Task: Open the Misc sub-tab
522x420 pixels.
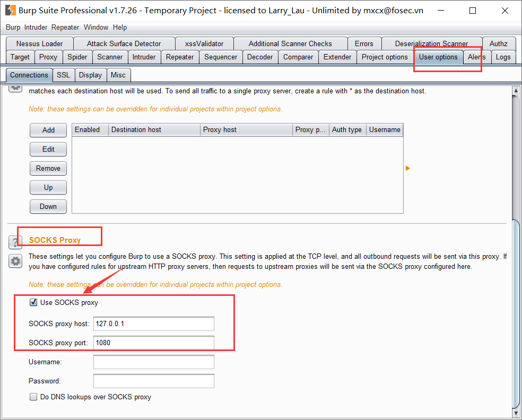Action: coord(118,75)
